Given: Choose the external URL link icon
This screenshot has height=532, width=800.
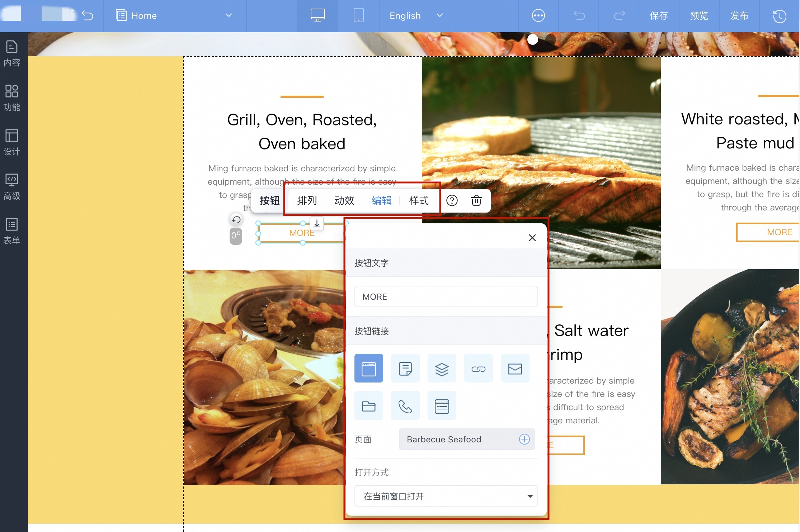Looking at the screenshot, I should tap(478, 368).
